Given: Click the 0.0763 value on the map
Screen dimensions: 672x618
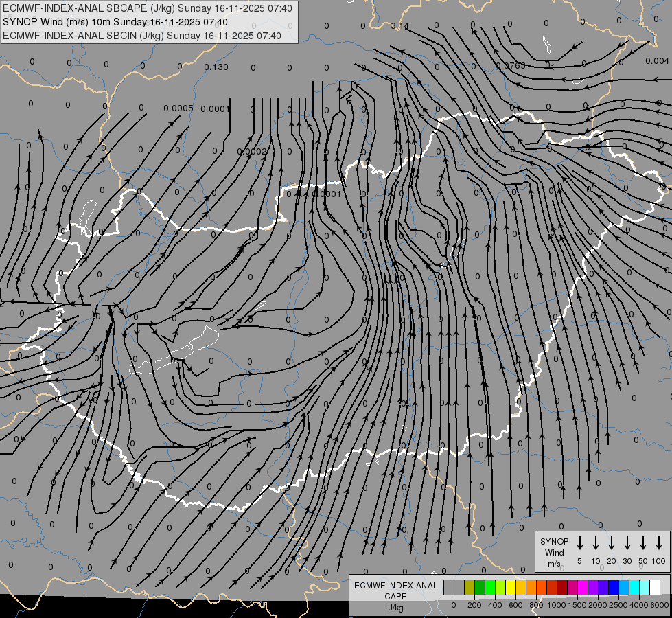Looking at the screenshot, I should pos(511,66).
